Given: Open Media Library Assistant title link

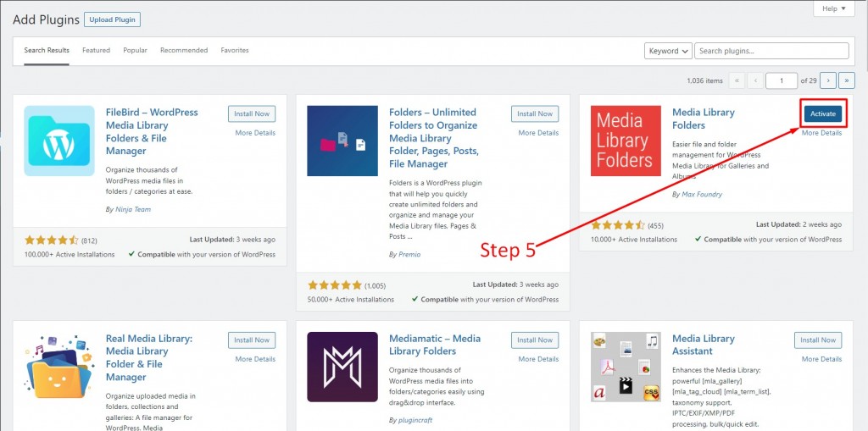Looking at the screenshot, I should tap(703, 345).
